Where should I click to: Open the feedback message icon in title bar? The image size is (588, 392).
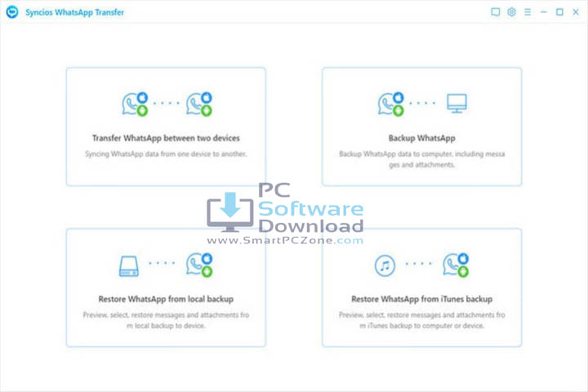[x=496, y=12]
